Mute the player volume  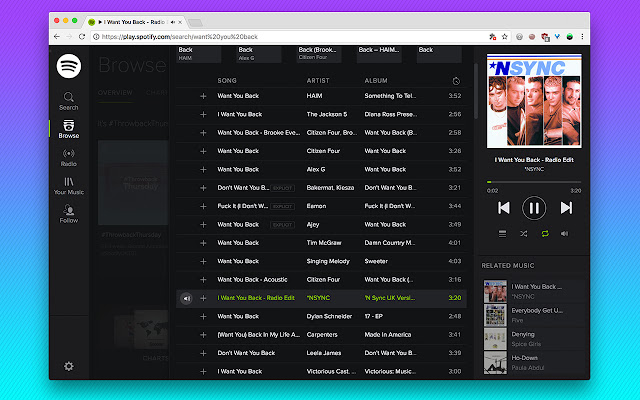click(x=564, y=233)
